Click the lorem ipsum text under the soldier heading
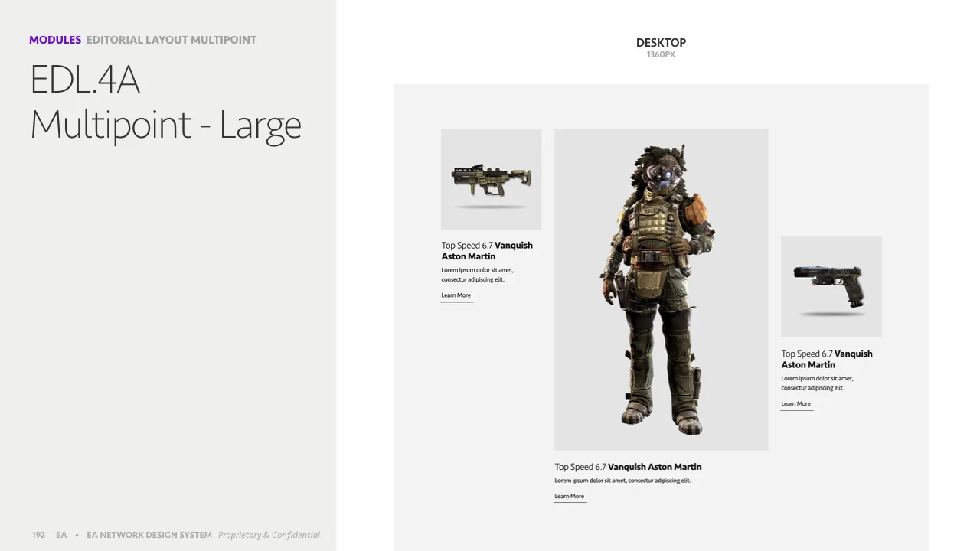 622,481
